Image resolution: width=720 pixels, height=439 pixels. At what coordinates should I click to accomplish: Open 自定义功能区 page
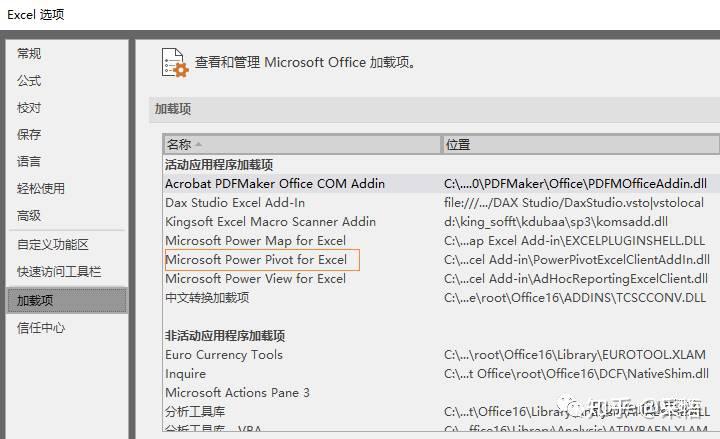click(53, 244)
